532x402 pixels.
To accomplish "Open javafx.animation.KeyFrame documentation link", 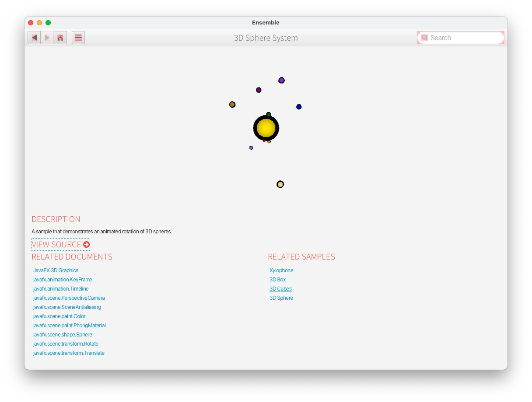I will pos(63,280).
